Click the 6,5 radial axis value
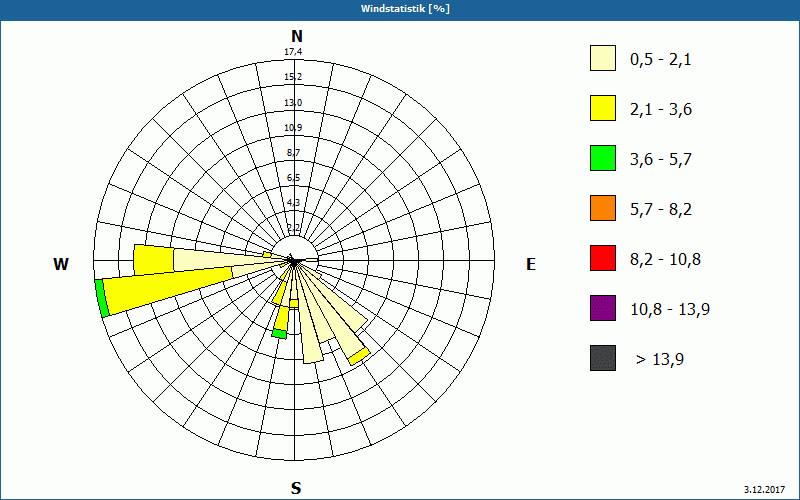The width and height of the screenshot is (800, 500). [293, 178]
